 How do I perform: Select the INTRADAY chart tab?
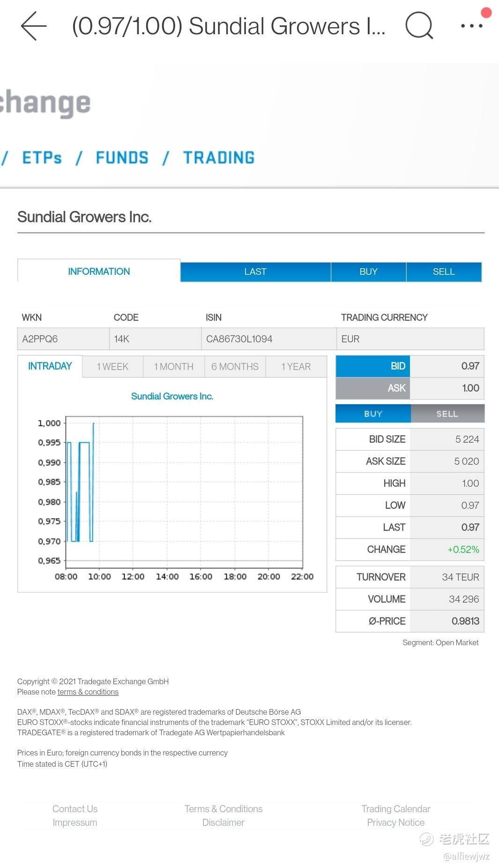point(50,366)
